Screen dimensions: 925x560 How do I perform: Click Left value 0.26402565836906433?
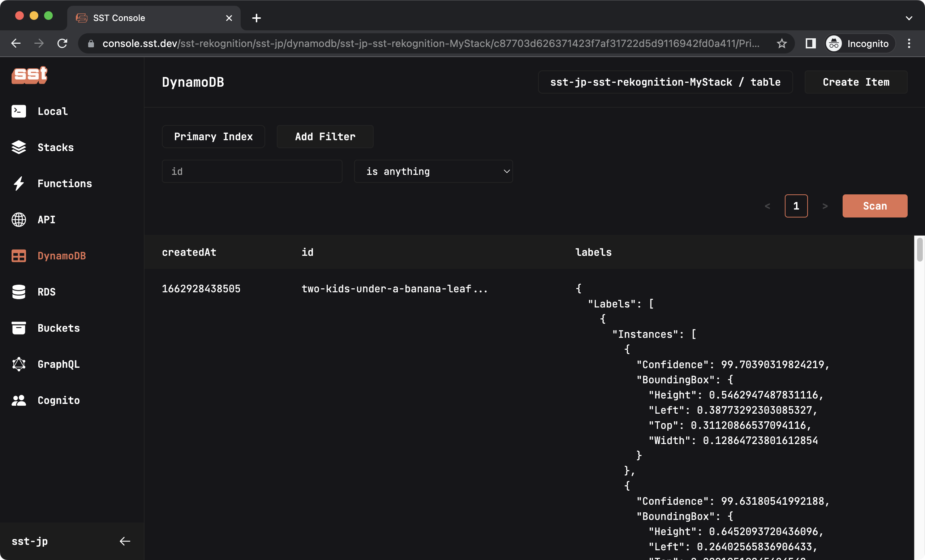[x=754, y=547]
